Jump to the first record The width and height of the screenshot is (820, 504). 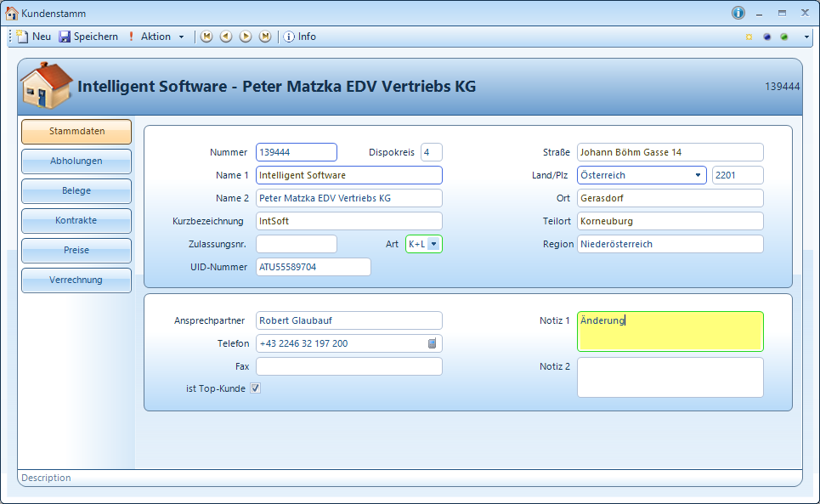coord(206,37)
